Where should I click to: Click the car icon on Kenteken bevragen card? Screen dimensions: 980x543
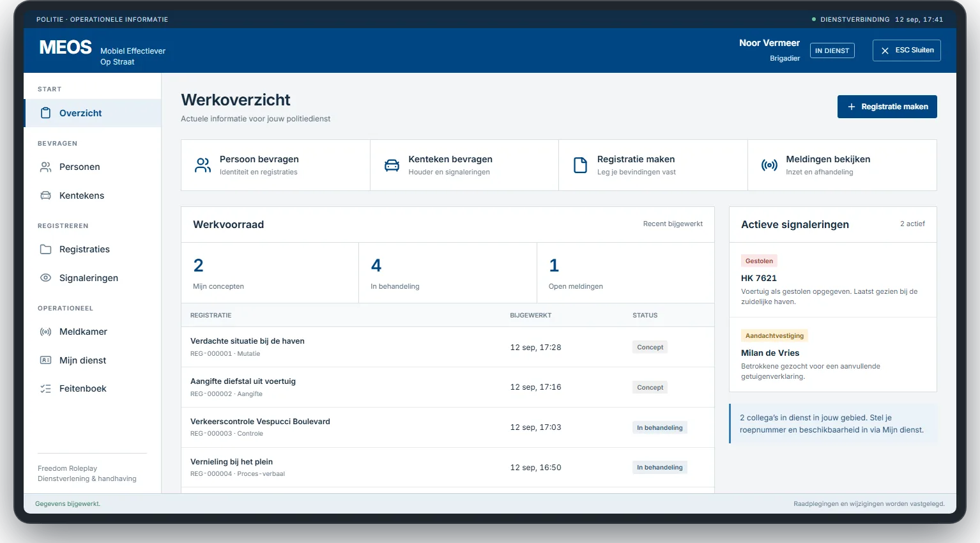pyautogui.click(x=392, y=165)
